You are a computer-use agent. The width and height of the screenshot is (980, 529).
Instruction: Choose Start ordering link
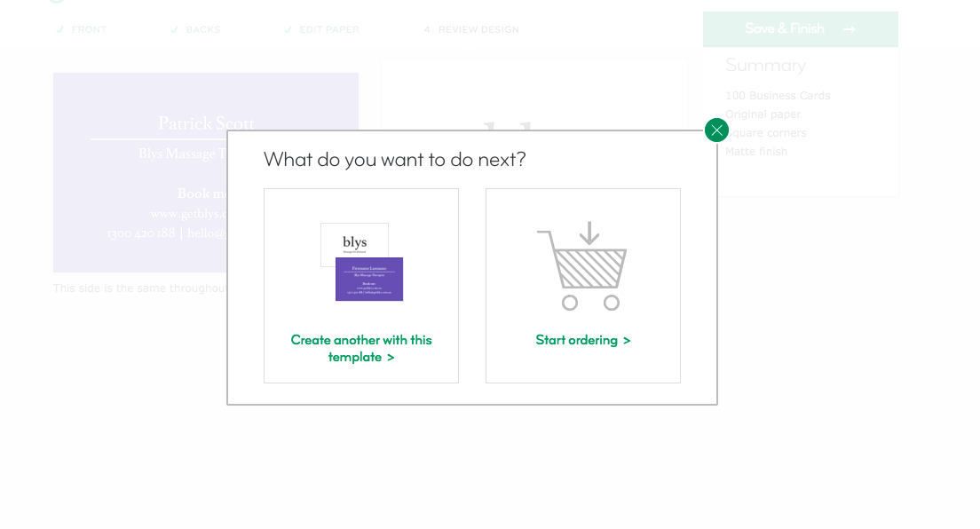tap(583, 340)
